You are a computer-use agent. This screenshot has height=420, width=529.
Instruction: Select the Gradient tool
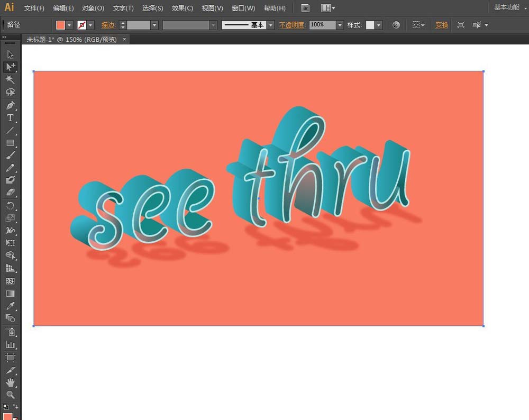pos(10,293)
